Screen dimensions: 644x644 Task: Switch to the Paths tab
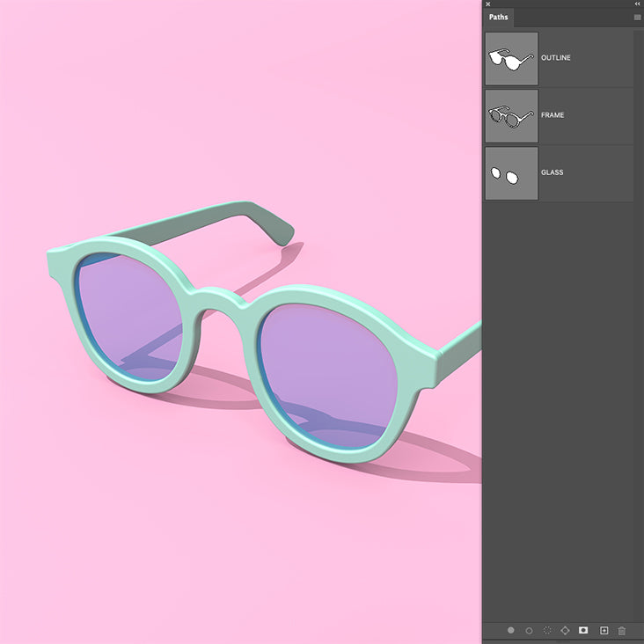pos(499,18)
